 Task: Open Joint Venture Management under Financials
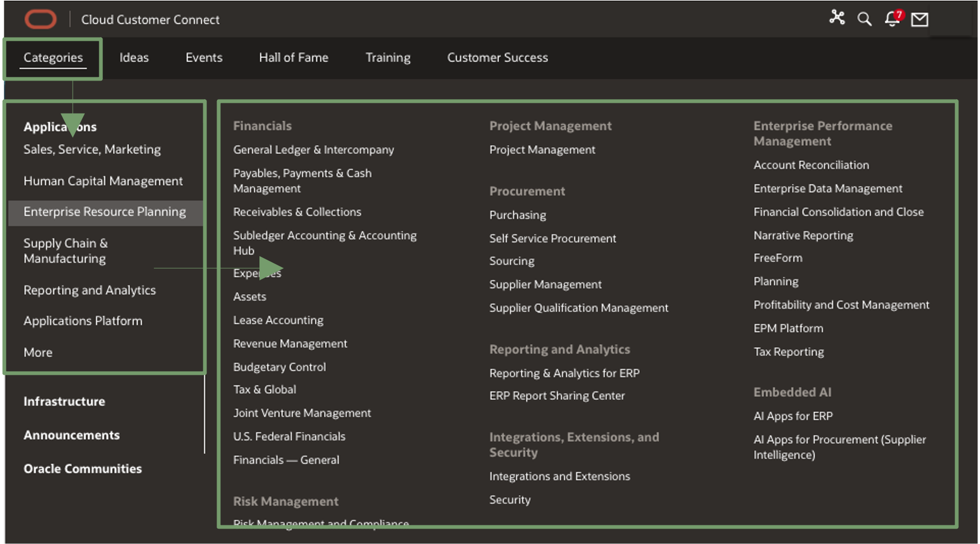point(302,413)
